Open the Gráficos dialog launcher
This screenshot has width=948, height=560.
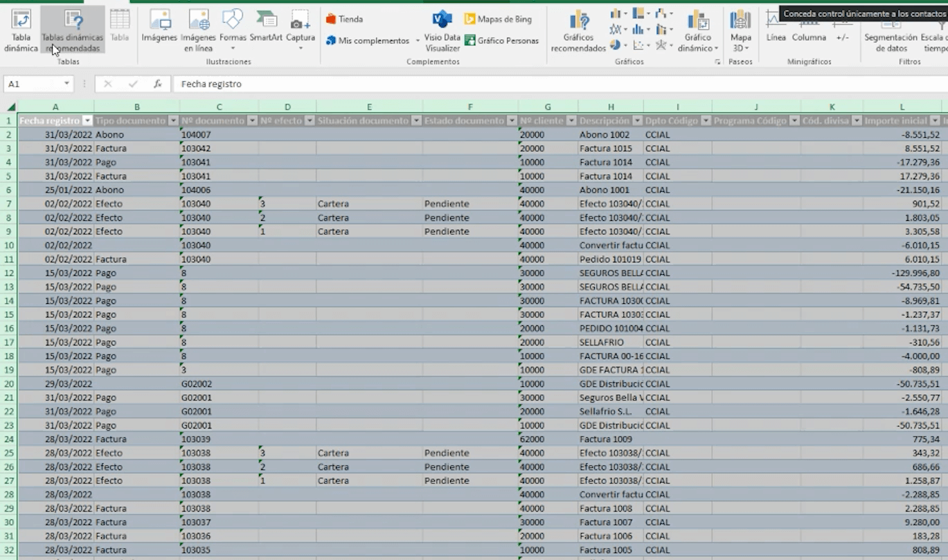[x=717, y=62]
